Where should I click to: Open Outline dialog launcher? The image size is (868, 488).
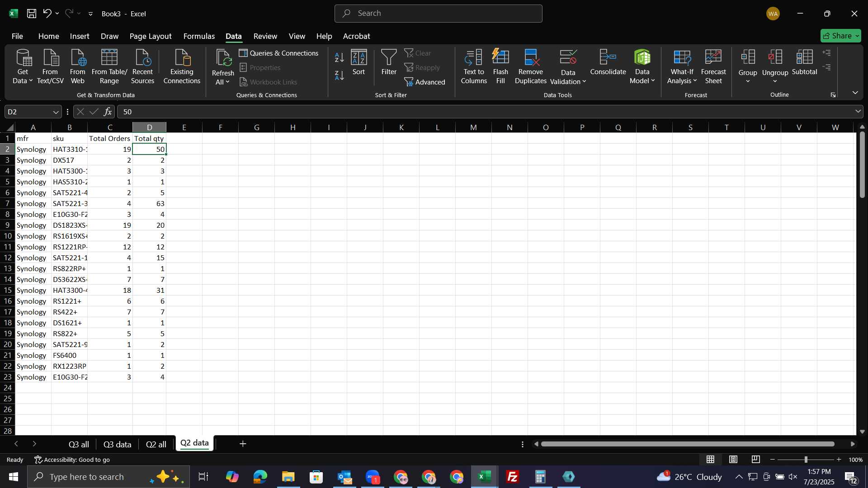click(x=833, y=95)
